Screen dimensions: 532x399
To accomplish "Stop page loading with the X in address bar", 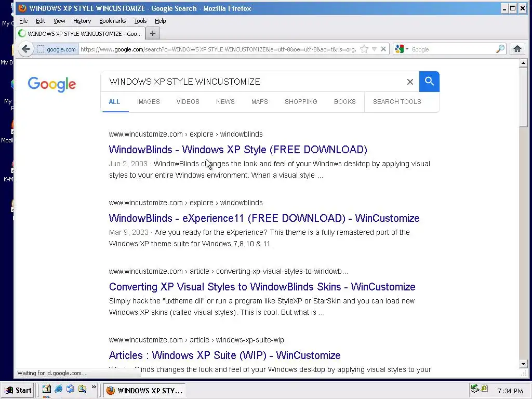I will point(383,49).
